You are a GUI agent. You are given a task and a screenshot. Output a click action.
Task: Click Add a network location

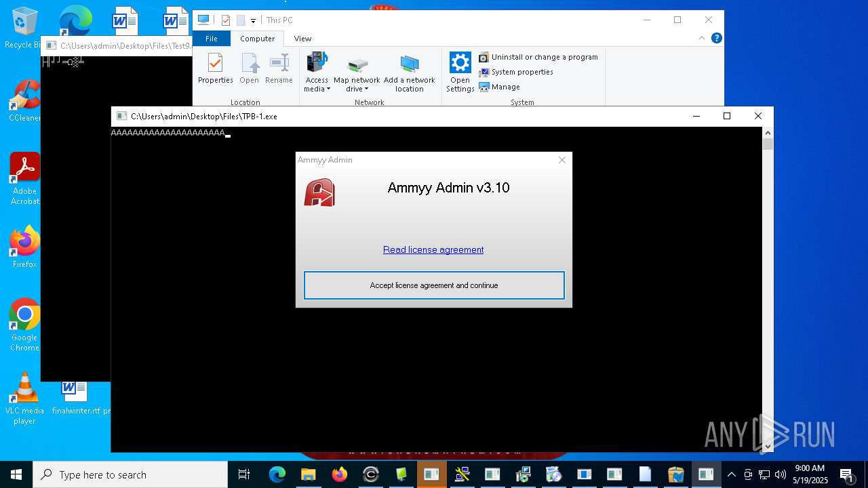pyautogui.click(x=410, y=73)
